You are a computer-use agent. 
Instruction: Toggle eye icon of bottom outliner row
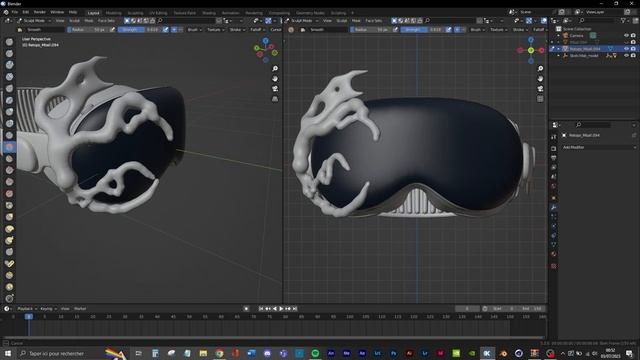(x=626, y=56)
